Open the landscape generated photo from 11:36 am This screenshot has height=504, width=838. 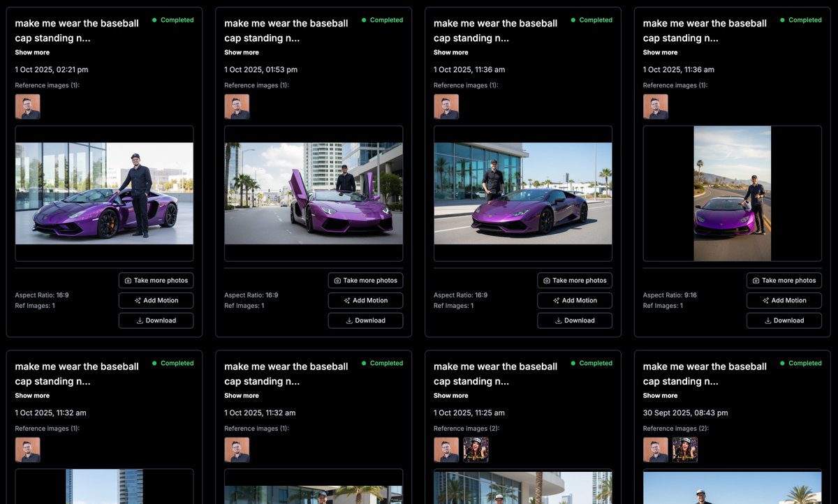[x=523, y=193]
